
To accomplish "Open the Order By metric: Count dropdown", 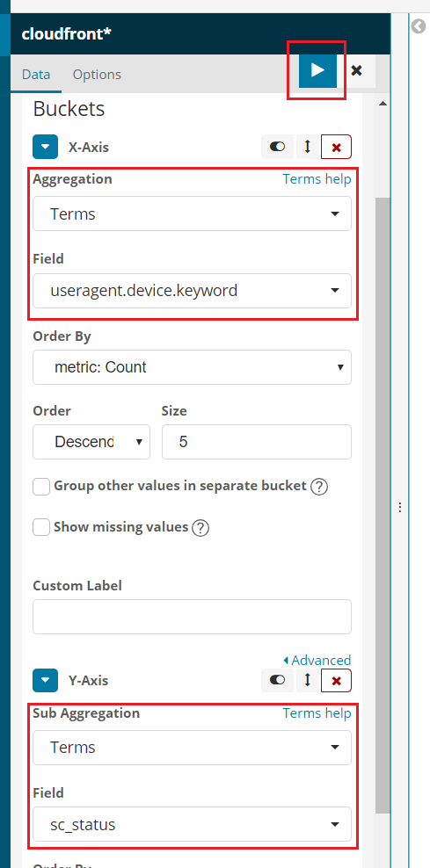I will (x=192, y=367).
